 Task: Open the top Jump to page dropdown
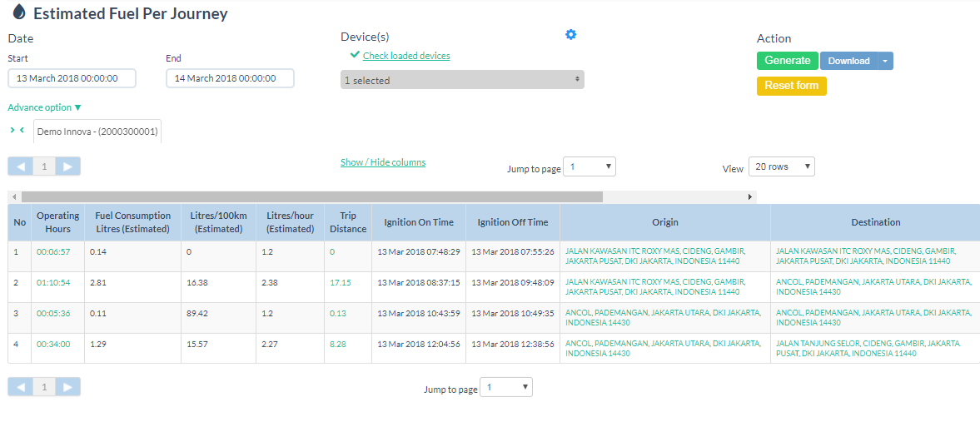pos(589,166)
